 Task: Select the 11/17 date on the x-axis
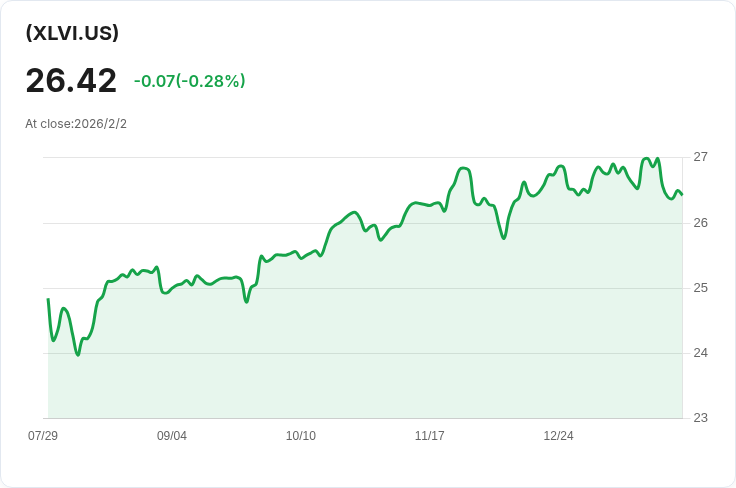coord(429,436)
